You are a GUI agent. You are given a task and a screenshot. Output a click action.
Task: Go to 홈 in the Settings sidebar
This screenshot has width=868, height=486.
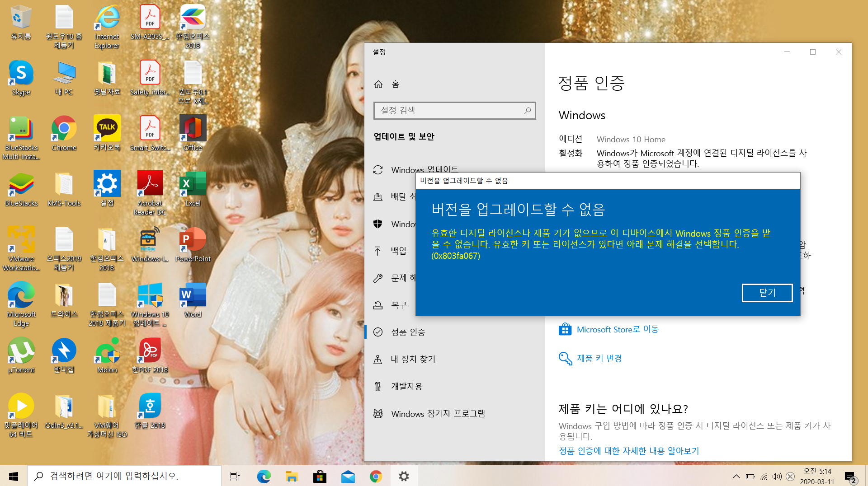(454, 84)
